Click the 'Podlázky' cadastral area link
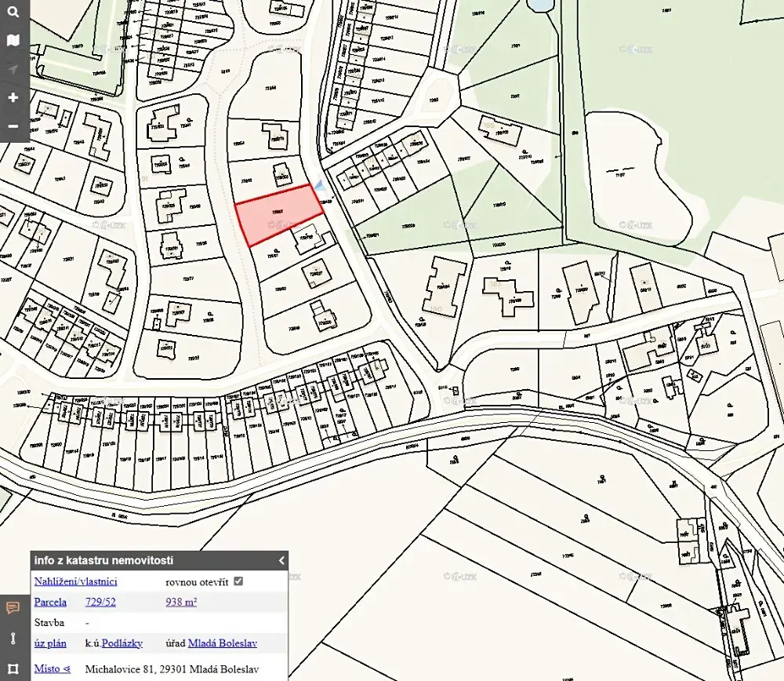This screenshot has width=784, height=681. point(122,643)
